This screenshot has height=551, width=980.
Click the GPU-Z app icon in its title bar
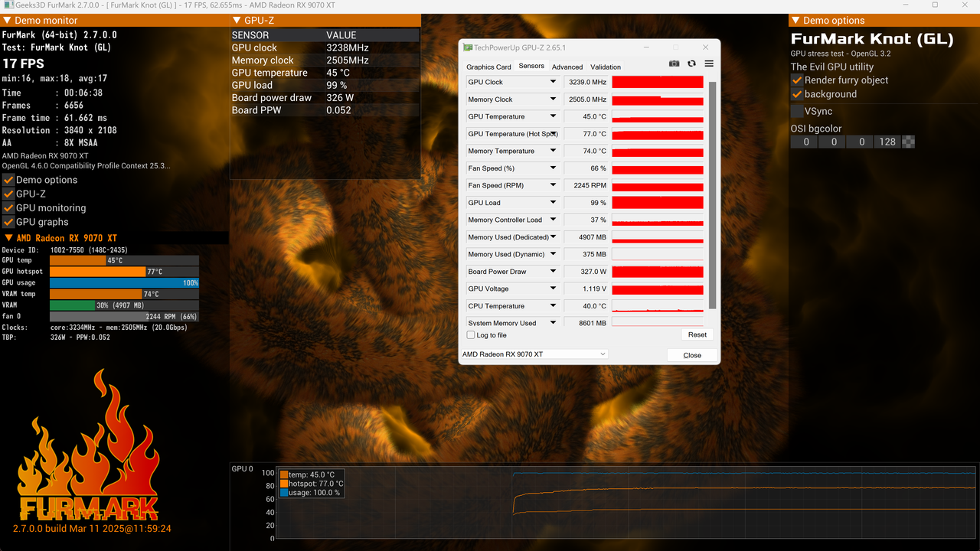[468, 47]
